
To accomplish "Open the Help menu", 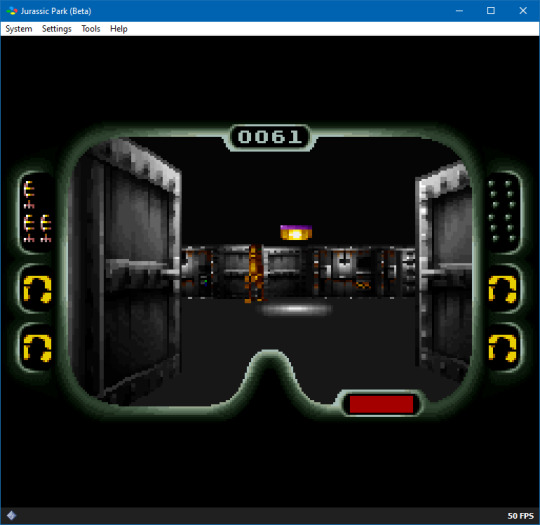I will coord(118,29).
